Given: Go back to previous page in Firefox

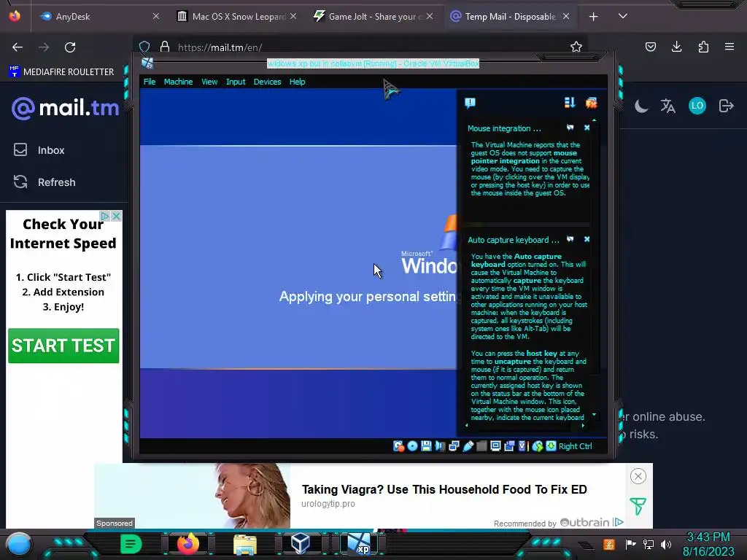Looking at the screenshot, I should [x=18, y=47].
